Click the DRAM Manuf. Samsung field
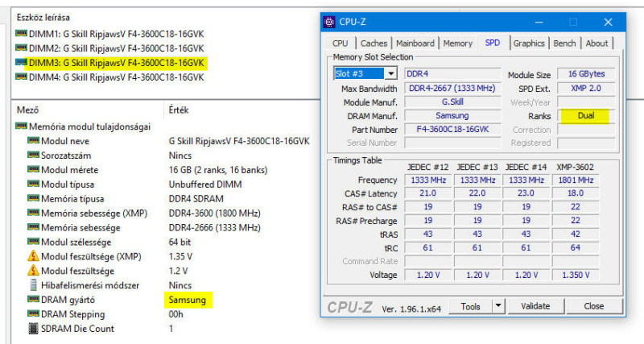This screenshot has height=344, width=644. (452, 115)
